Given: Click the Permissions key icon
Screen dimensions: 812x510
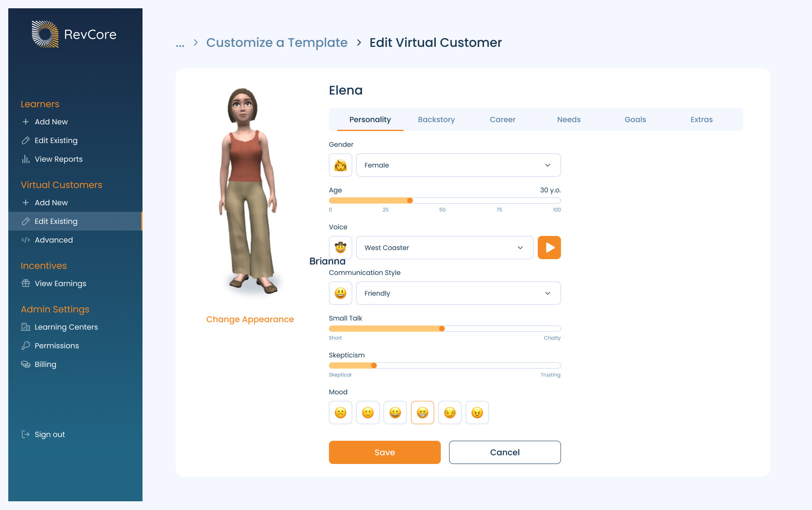Looking at the screenshot, I should 26,345.
